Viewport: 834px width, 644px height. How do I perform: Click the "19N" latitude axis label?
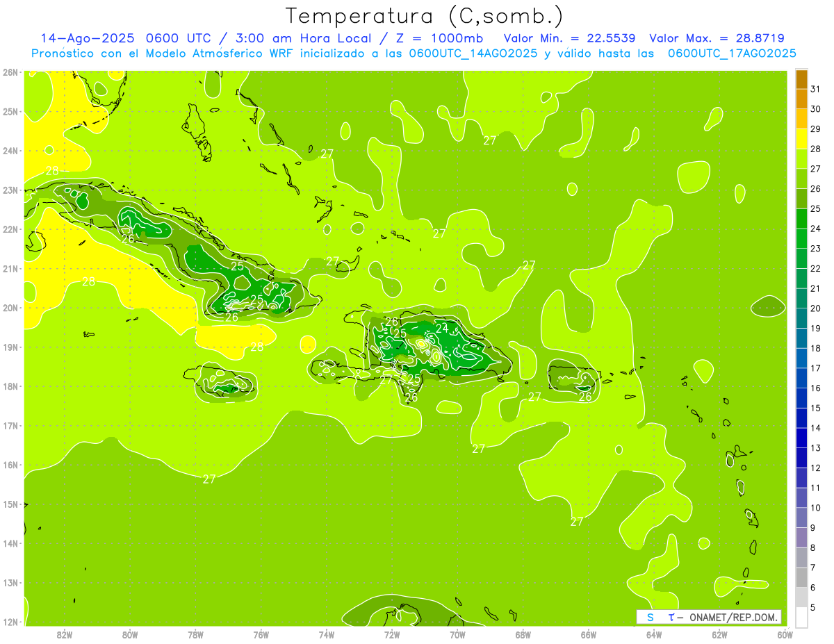click(10, 347)
